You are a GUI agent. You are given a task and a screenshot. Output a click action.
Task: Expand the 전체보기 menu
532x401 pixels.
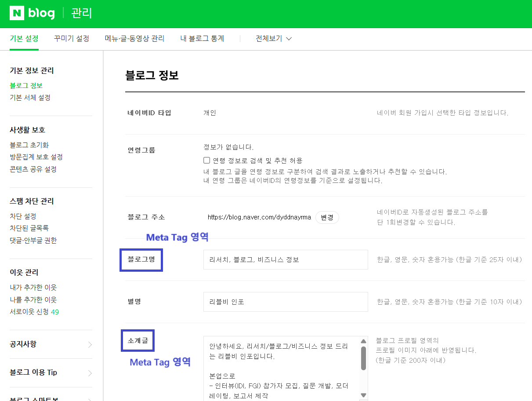pos(273,39)
